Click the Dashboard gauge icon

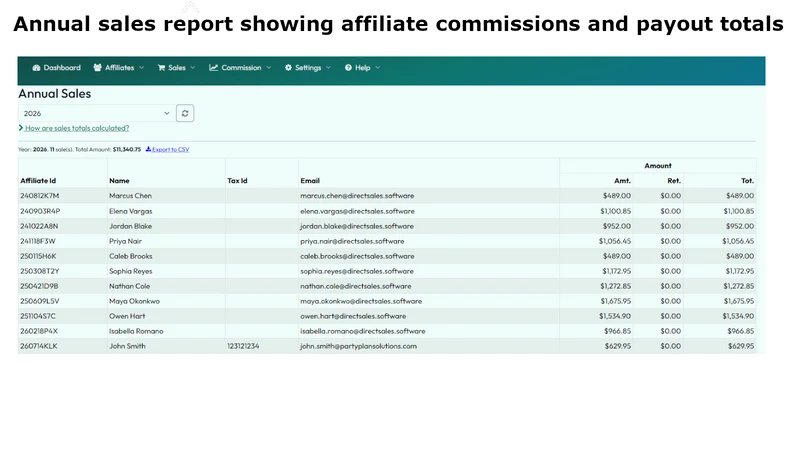pos(36,68)
